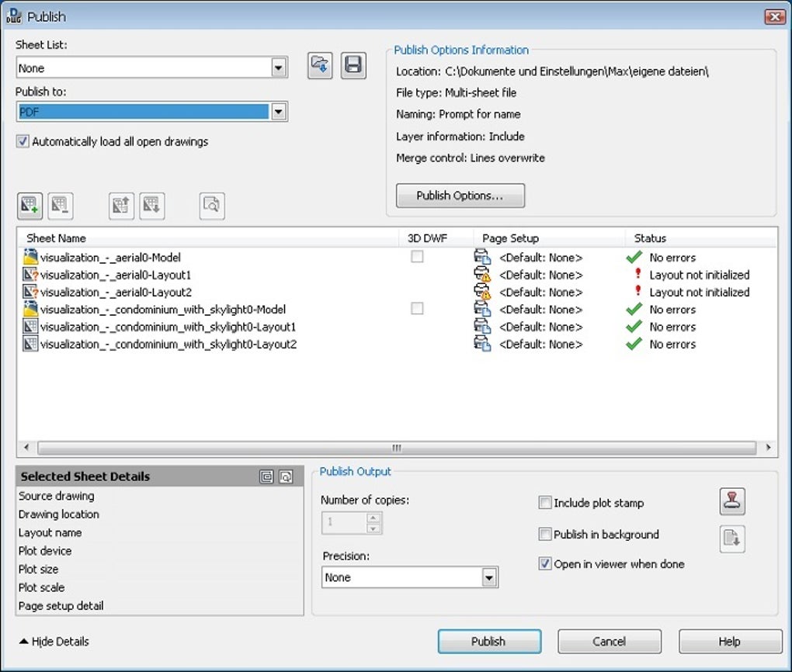The image size is (792, 672).
Task: Click first icon in Selected Sheet Details header
Action: click(266, 476)
